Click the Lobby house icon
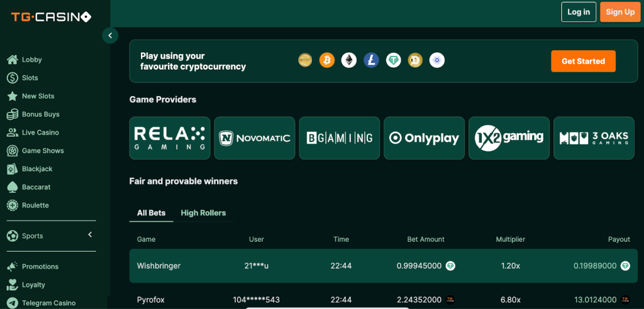Screen dimensions: 644x309 tap(13, 60)
